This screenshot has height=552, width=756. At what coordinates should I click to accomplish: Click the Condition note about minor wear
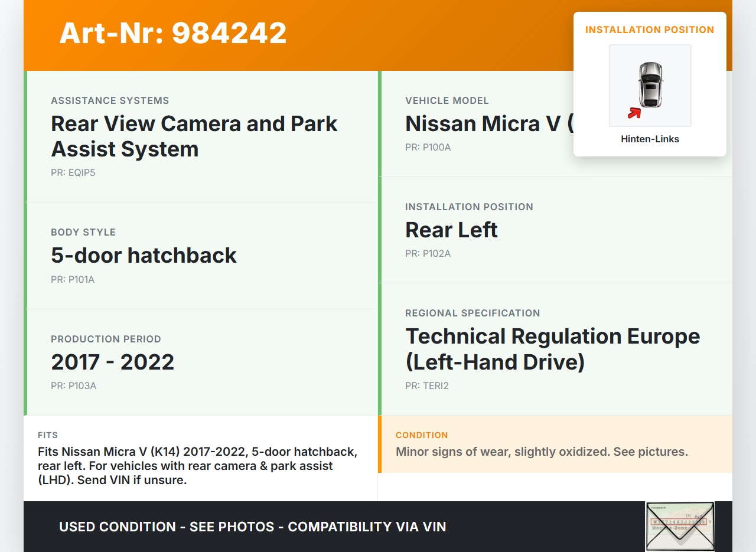(x=541, y=452)
